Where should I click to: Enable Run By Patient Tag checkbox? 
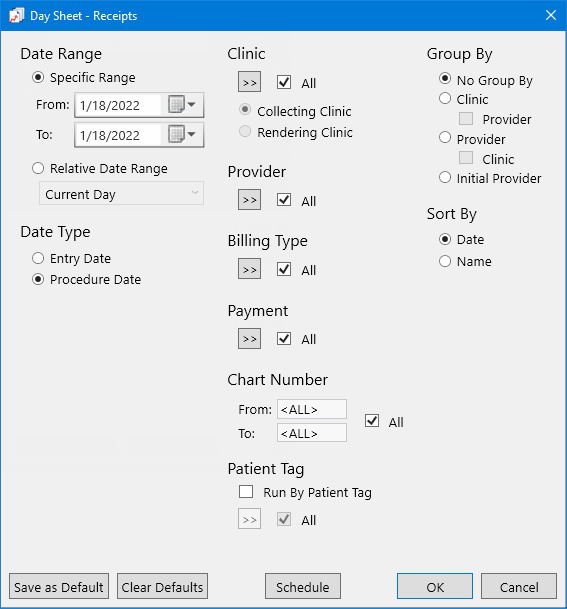point(246,492)
